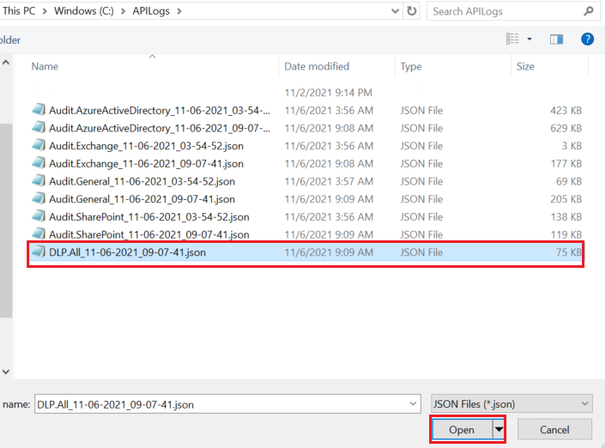
Task: Toggle the preview pane icon
Action: (x=556, y=39)
